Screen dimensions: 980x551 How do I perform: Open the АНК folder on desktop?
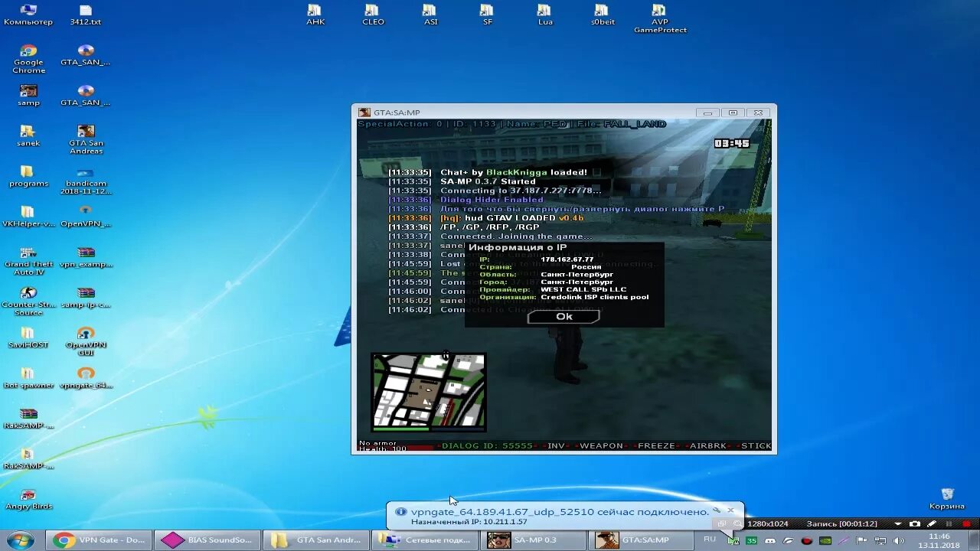pyautogui.click(x=315, y=15)
